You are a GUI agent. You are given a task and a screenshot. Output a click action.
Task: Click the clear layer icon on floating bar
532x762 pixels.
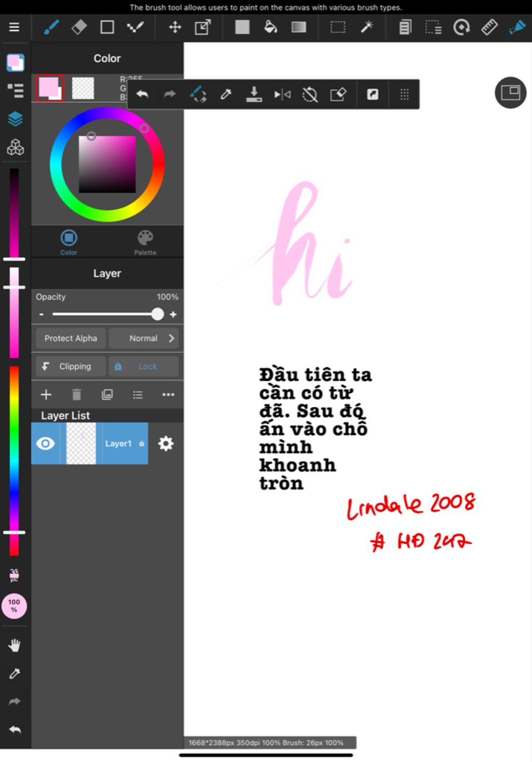tap(338, 94)
